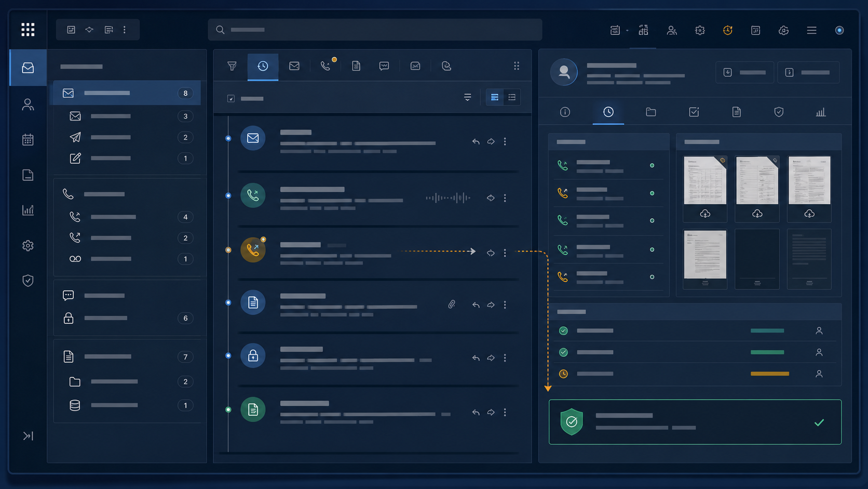Open the app grid launcher
The image size is (868, 489).
28,30
